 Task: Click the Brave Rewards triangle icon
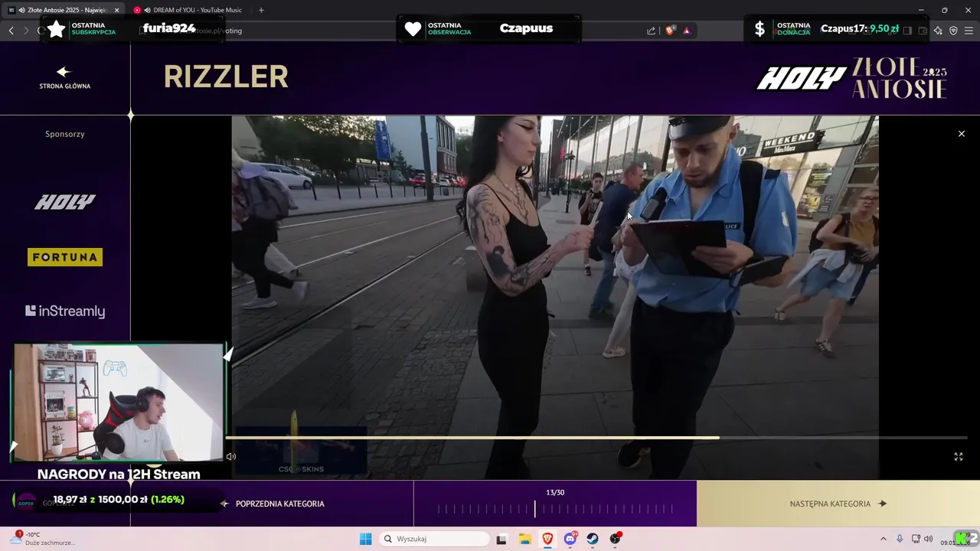click(687, 31)
